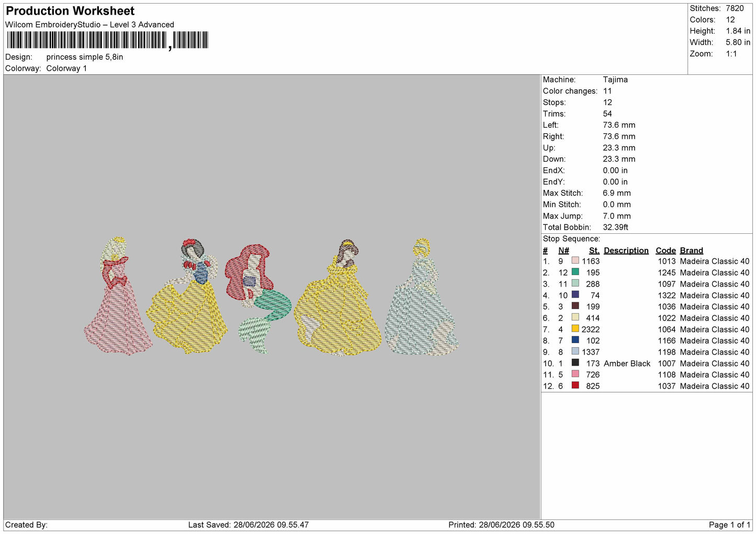The height and width of the screenshot is (534, 756).
Task: Click the light mint swatch in row 3
Action: pyautogui.click(x=576, y=283)
